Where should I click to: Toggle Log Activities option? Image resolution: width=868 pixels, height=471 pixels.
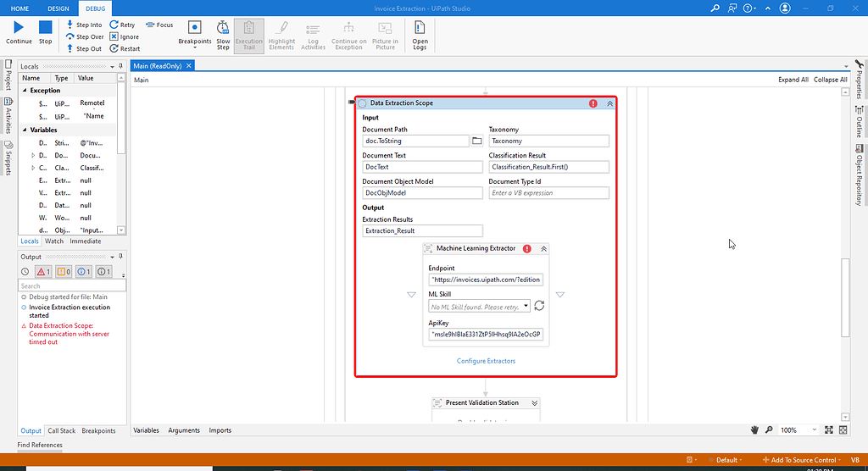pos(313,36)
